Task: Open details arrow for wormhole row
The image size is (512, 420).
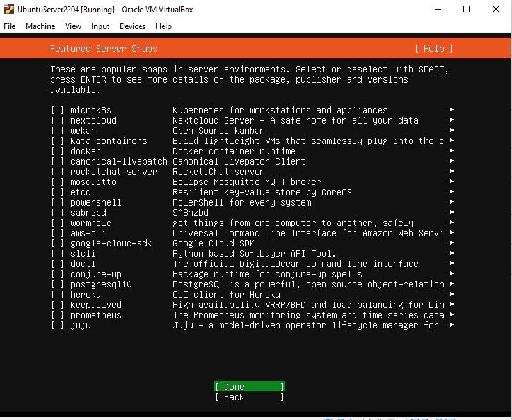Action: (x=452, y=222)
